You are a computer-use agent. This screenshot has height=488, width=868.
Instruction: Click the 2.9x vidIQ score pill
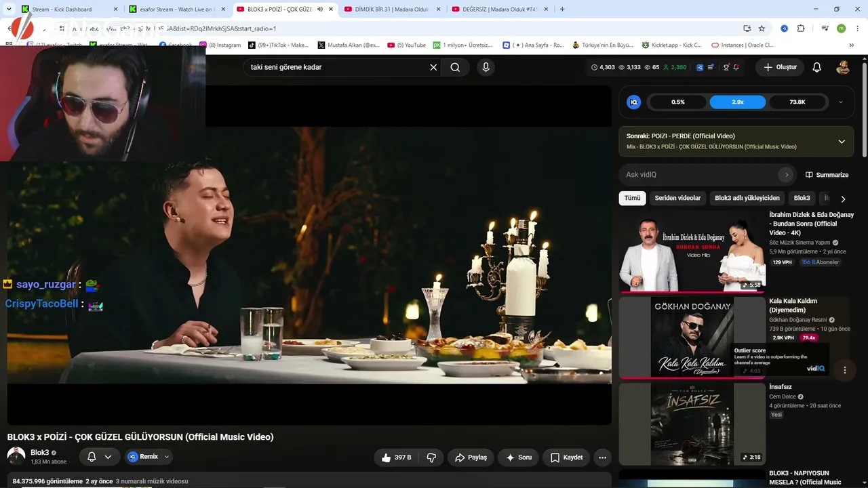pos(738,102)
